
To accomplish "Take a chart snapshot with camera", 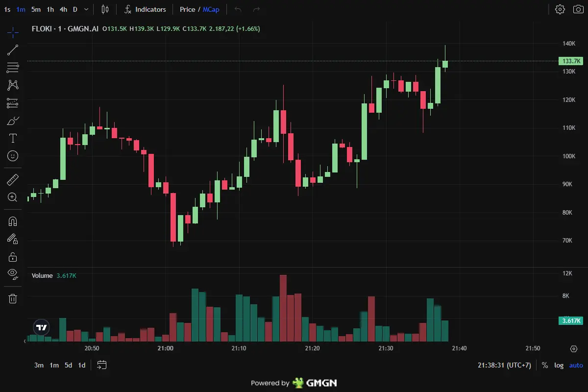I will pos(578,9).
